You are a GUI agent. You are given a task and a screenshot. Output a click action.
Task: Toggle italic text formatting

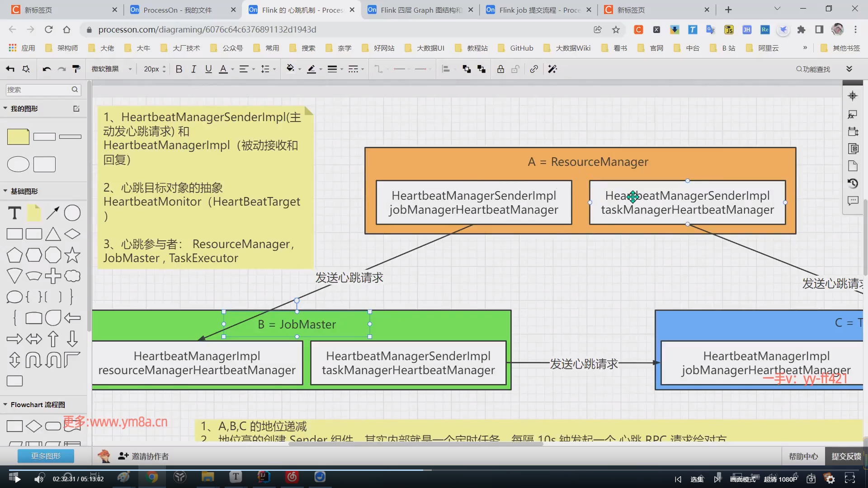193,69
